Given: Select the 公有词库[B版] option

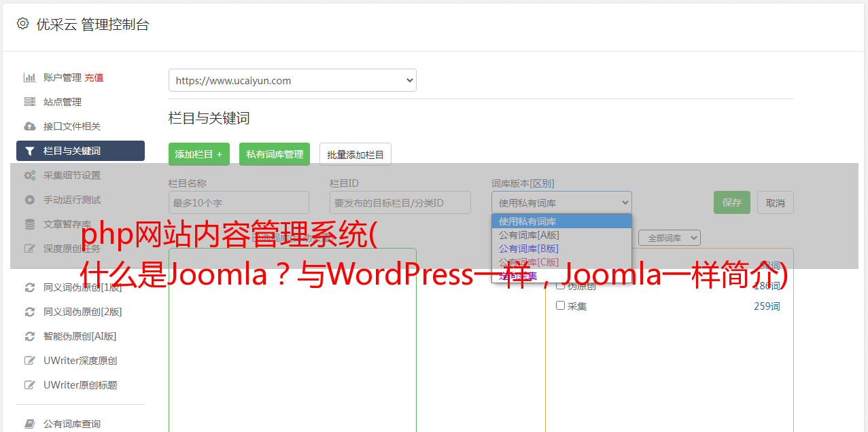Looking at the screenshot, I should click(x=528, y=249).
